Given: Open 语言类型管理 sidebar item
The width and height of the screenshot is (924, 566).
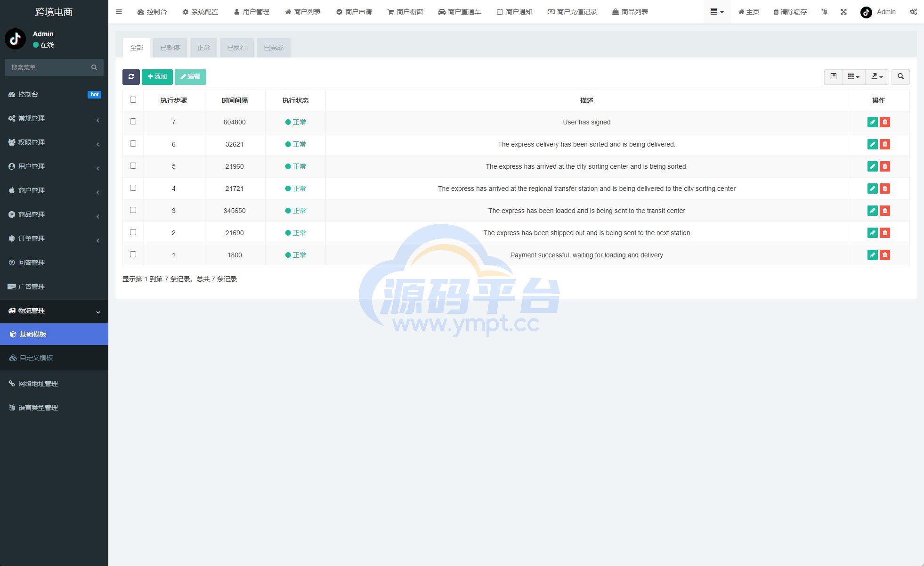Looking at the screenshot, I should tap(54, 408).
